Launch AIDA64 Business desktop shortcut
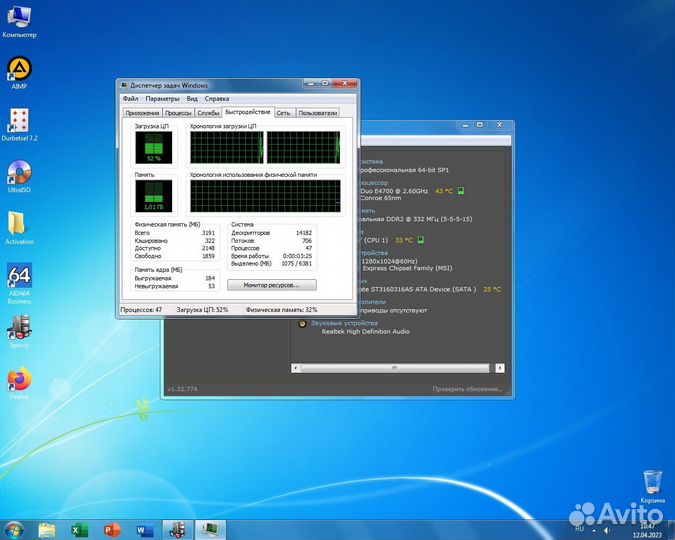 (19, 283)
